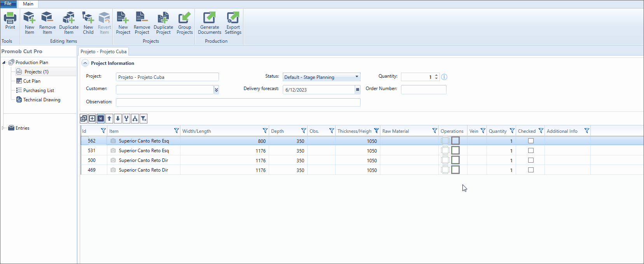Click the green Operations square in row 562

[x=455, y=141]
